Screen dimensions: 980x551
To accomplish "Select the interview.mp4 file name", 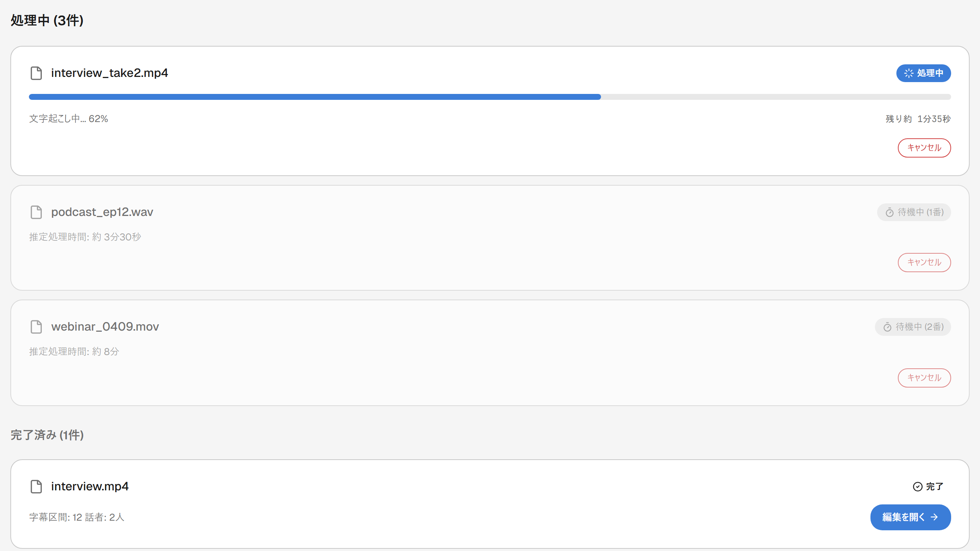I will tap(90, 486).
